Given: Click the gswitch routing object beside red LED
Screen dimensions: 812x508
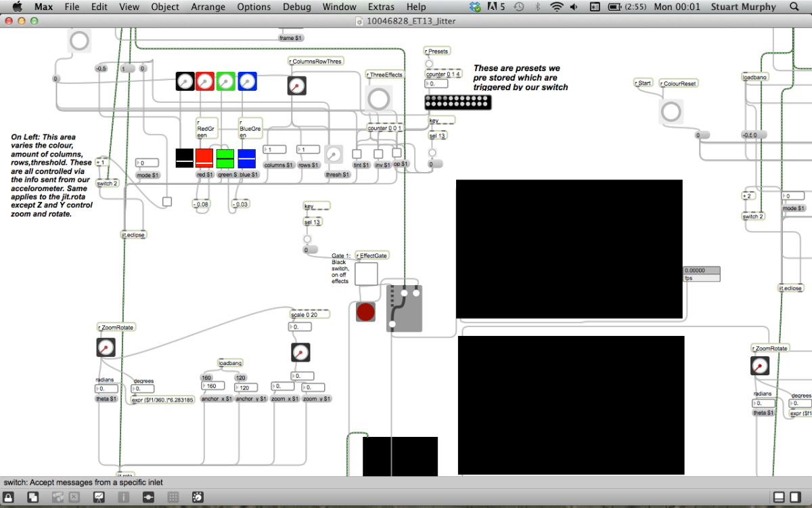Looking at the screenshot, I should click(x=404, y=308).
